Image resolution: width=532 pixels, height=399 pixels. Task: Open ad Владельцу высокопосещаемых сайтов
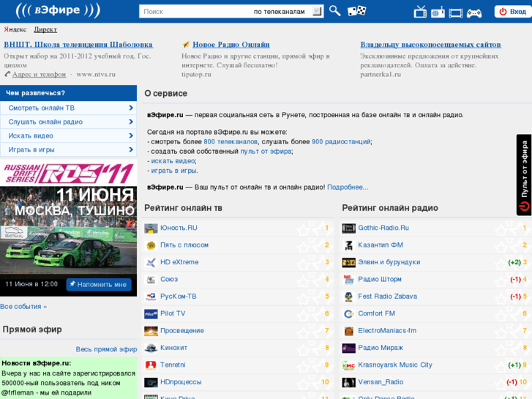point(430,45)
